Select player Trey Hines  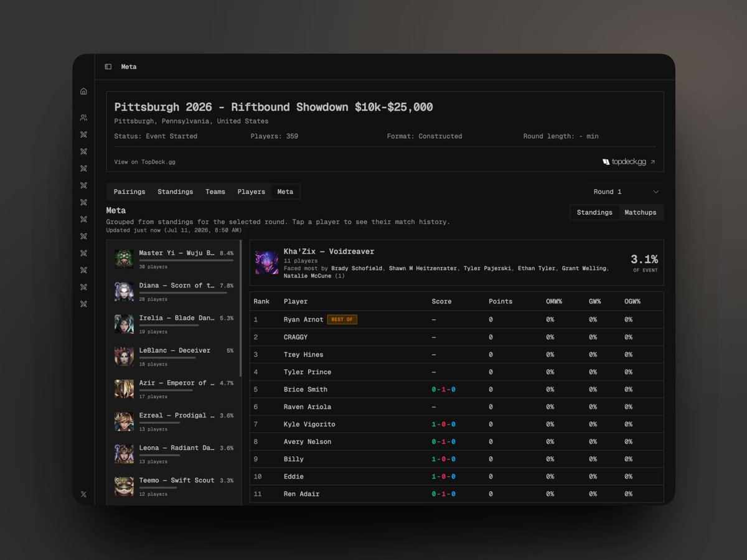(303, 354)
